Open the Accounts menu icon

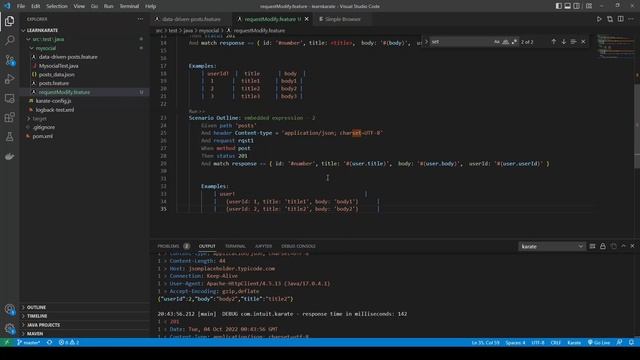(x=9, y=309)
